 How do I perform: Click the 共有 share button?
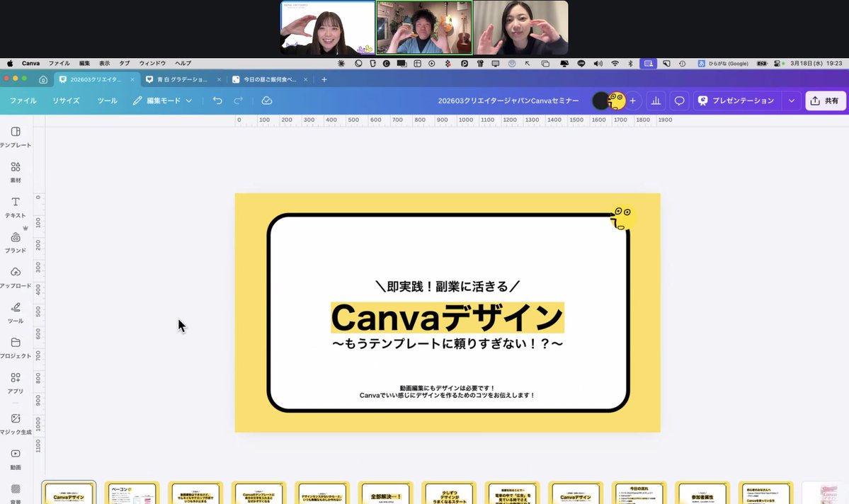(825, 101)
